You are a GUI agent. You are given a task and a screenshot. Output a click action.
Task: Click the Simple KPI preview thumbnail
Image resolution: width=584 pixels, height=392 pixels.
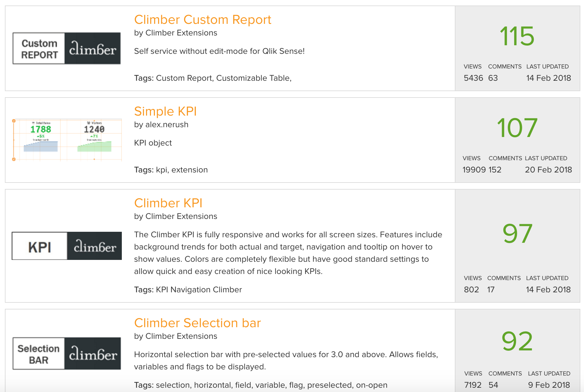tap(67, 140)
